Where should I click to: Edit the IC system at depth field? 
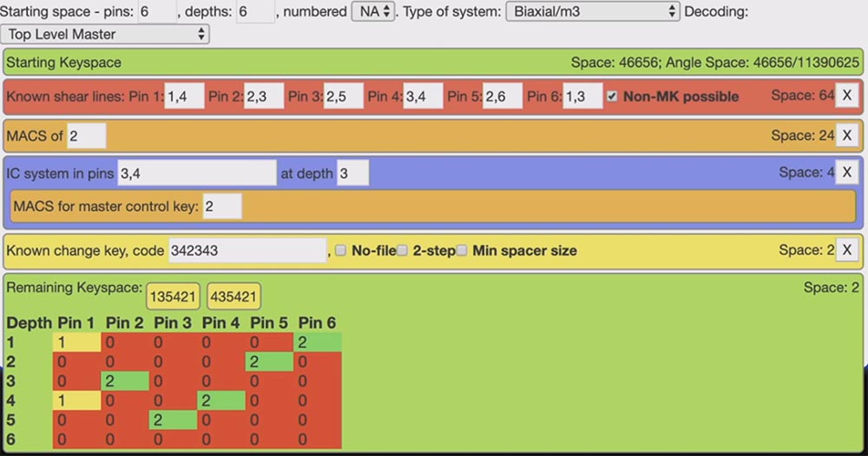coord(353,174)
